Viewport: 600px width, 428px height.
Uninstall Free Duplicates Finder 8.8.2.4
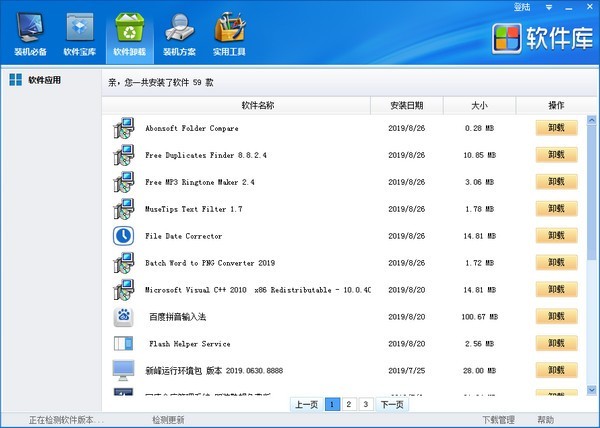556,155
